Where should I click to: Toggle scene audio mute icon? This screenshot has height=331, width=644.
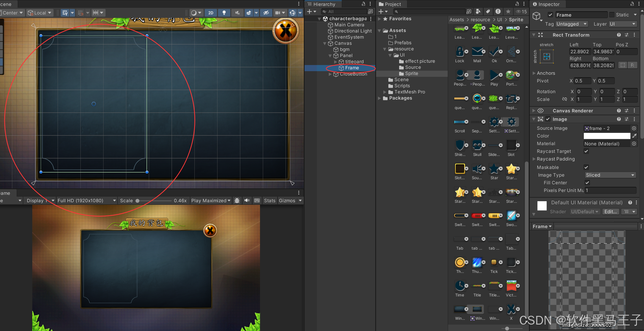click(237, 13)
